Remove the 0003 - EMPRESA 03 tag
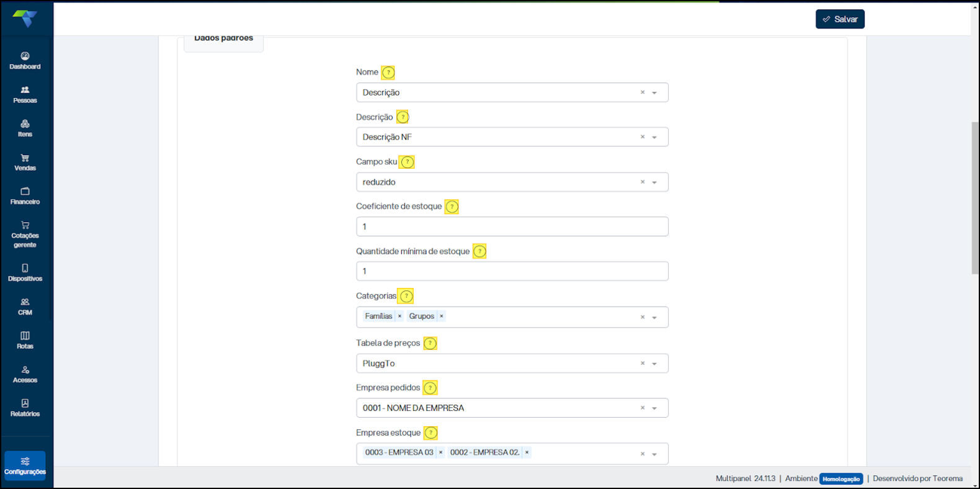The height and width of the screenshot is (489, 980). click(441, 452)
